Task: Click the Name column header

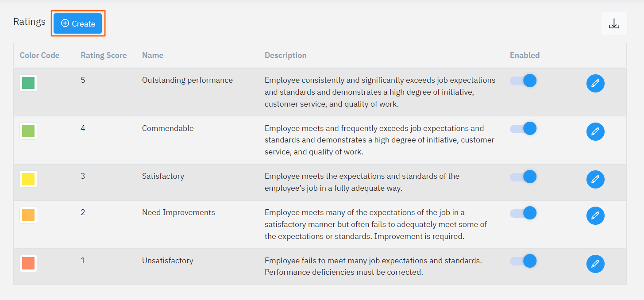Action: [153, 55]
